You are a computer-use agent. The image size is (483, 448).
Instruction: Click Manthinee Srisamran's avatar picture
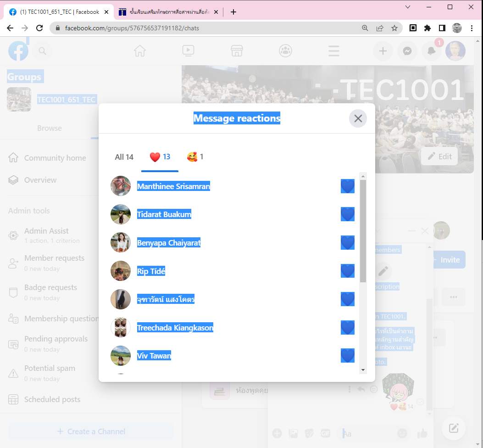point(121,186)
